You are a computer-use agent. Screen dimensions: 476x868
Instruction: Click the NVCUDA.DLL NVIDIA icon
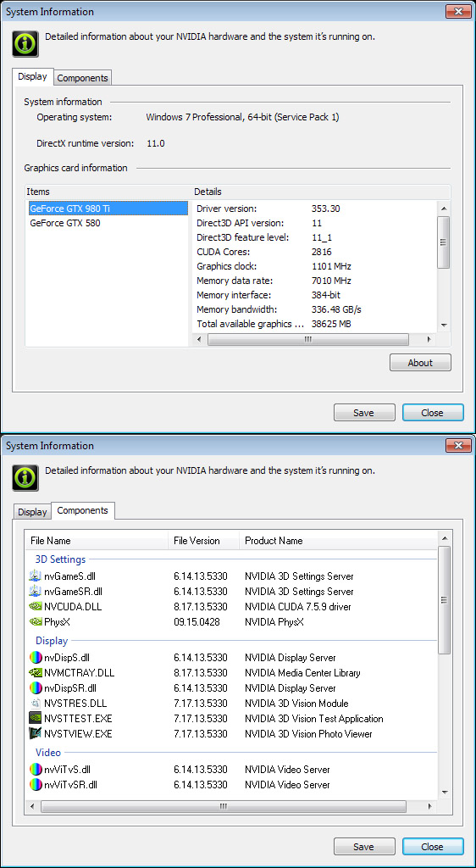36,607
